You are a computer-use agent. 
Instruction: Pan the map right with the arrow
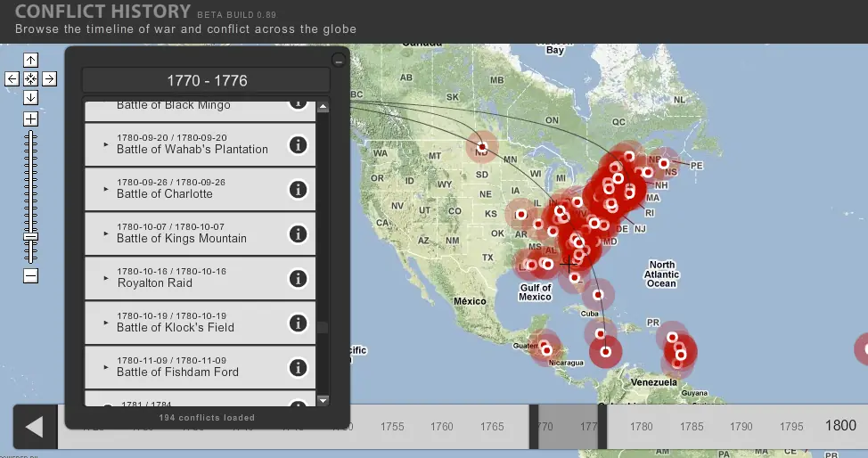(x=49, y=78)
